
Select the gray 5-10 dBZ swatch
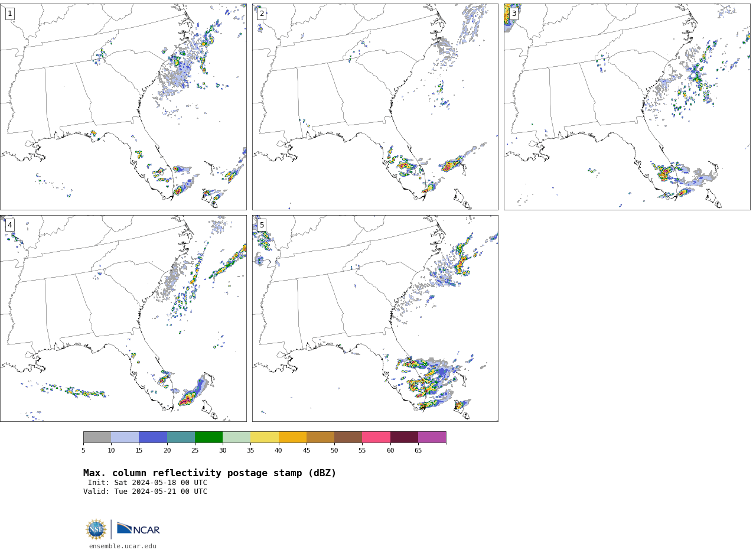click(x=97, y=437)
